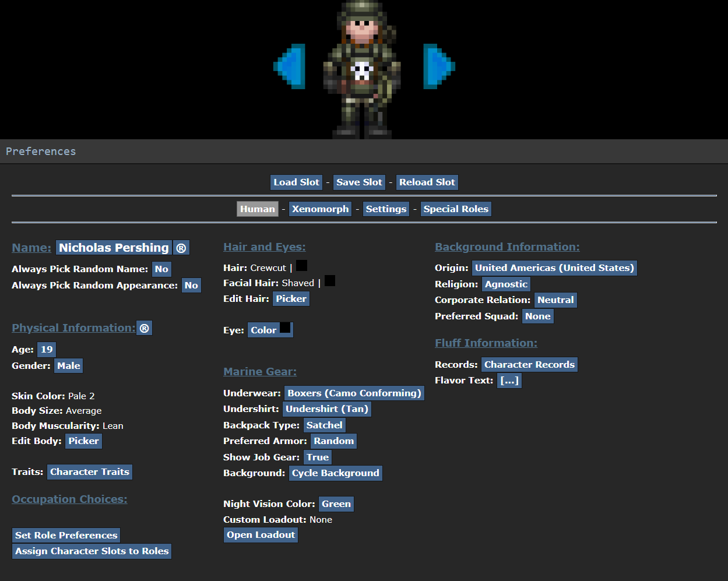This screenshot has width=728, height=581.
Task: Edit the character name Nicholas Pershing
Action: coord(114,248)
